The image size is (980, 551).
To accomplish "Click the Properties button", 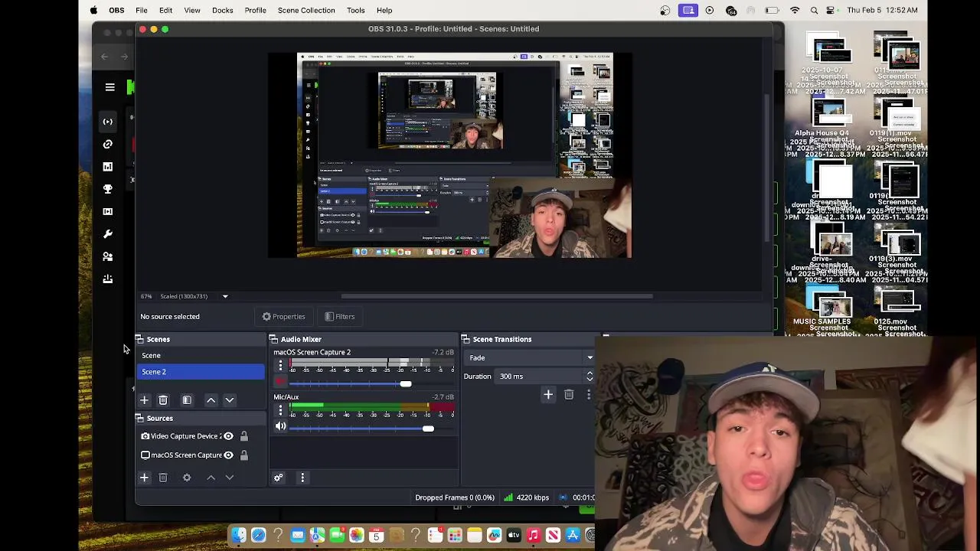I will coord(284,316).
